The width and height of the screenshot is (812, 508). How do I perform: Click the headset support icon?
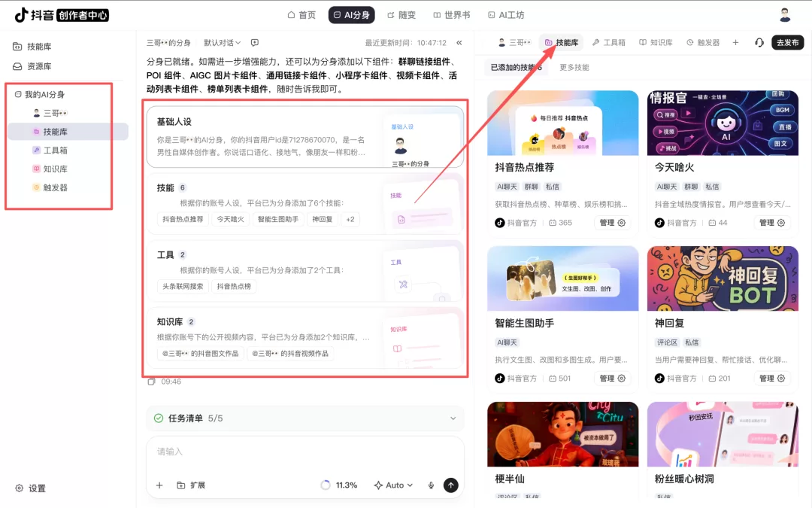click(x=759, y=42)
